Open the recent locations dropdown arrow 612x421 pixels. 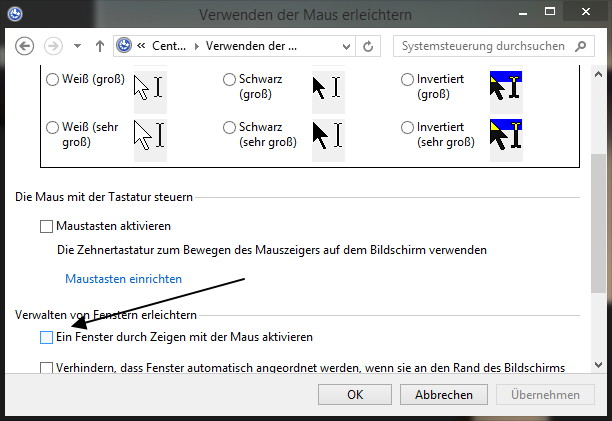77,46
